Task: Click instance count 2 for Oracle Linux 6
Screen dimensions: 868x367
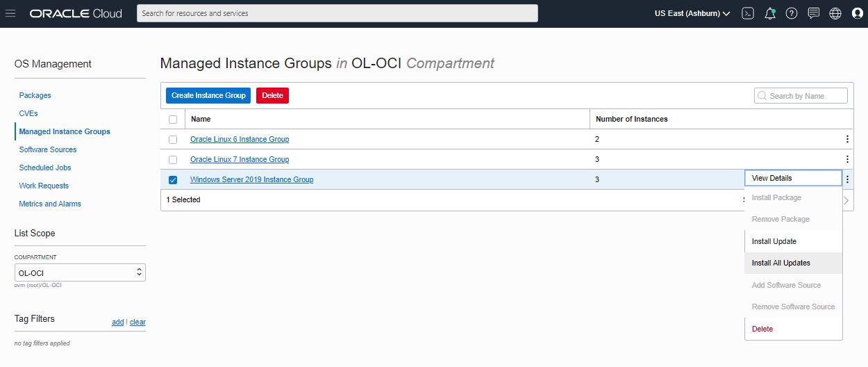Action: [597, 139]
